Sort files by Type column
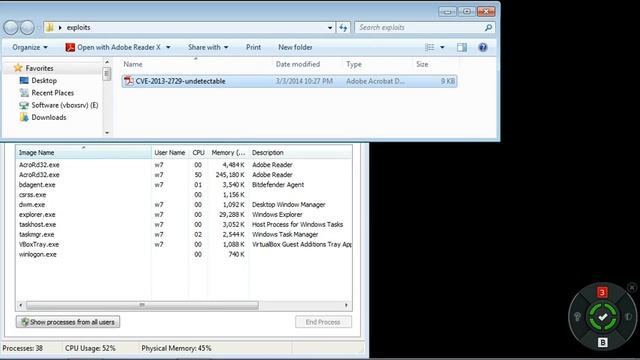 [x=378, y=64]
